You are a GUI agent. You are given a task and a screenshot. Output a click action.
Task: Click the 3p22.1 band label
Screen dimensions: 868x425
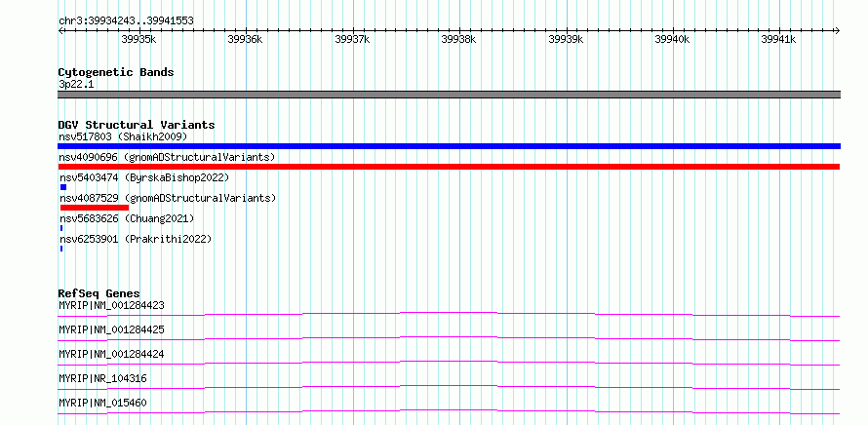point(76,84)
